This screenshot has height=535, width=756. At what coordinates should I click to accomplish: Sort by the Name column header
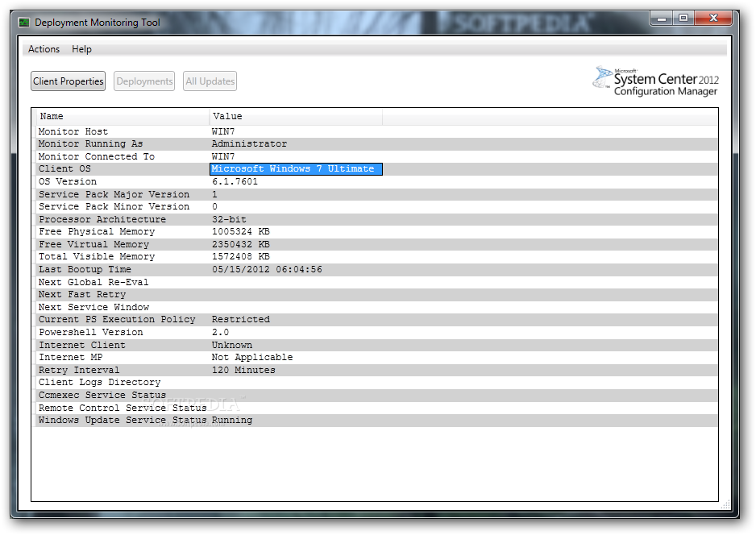tap(122, 116)
